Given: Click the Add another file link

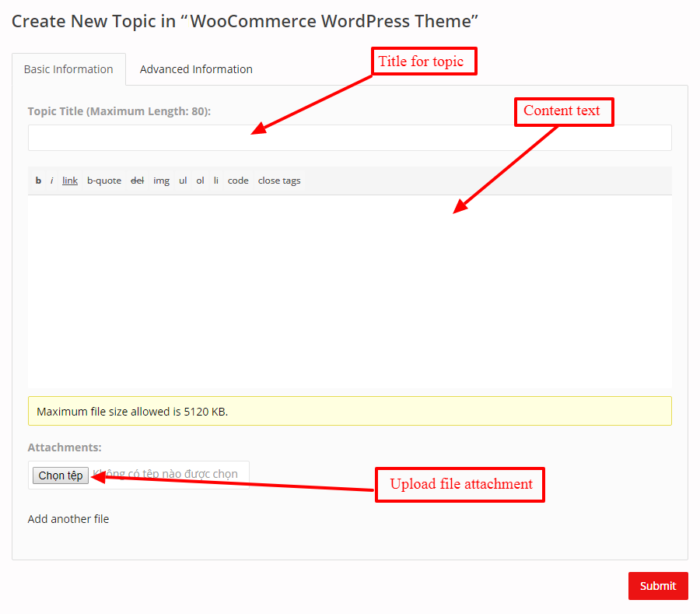Looking at the screenshot, I should coord(68,519).
